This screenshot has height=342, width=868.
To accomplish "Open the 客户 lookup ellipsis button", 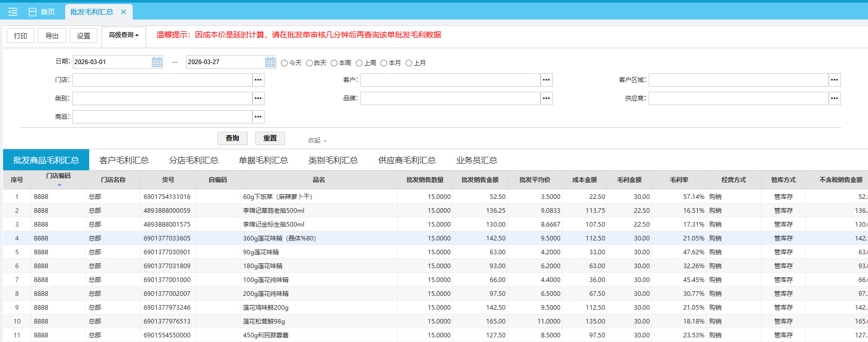I will [547, 80].
